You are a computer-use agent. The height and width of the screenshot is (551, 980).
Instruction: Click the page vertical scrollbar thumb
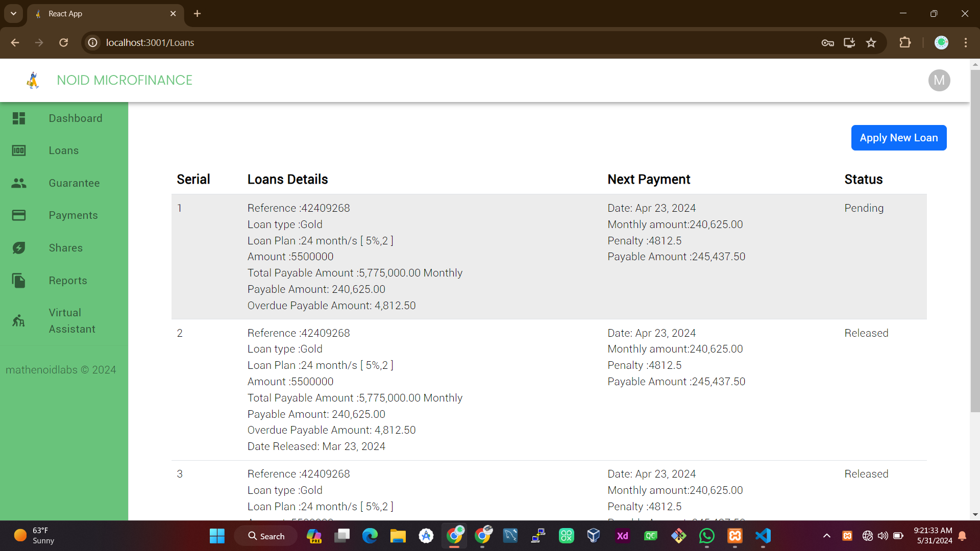click(975, 240)
